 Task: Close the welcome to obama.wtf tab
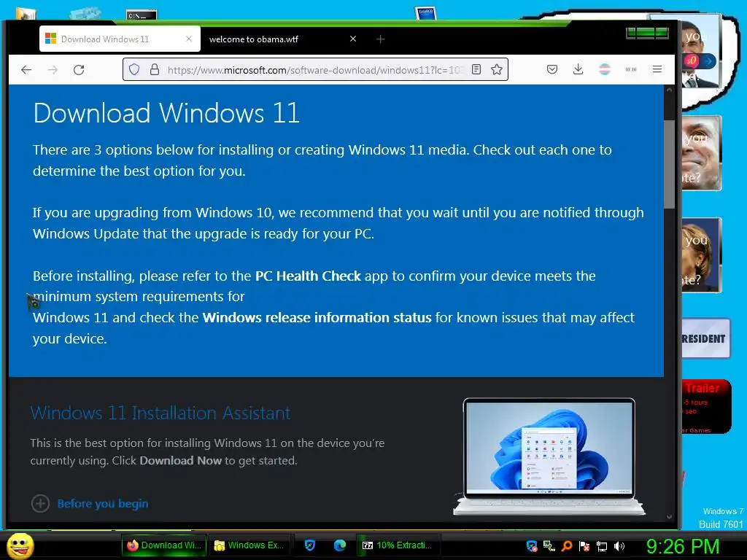(x=353, y=39)
